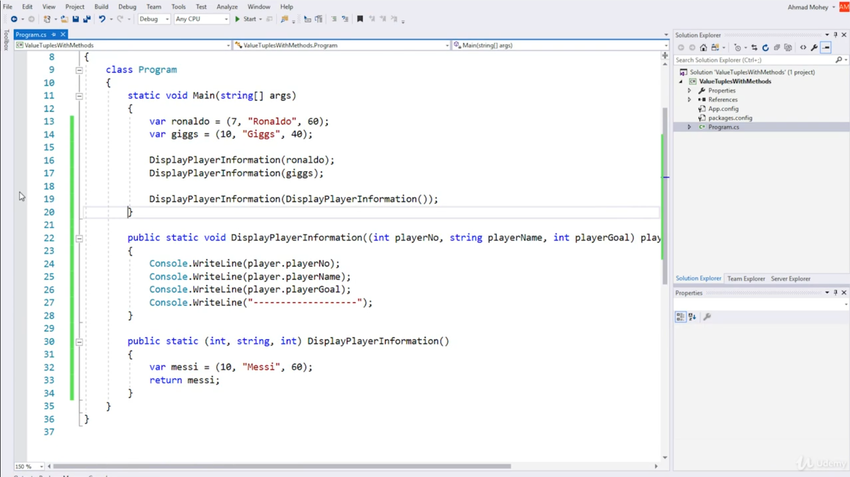Open the 150 % zoom dropdown
Screen dimensions: 850x477
29,466
